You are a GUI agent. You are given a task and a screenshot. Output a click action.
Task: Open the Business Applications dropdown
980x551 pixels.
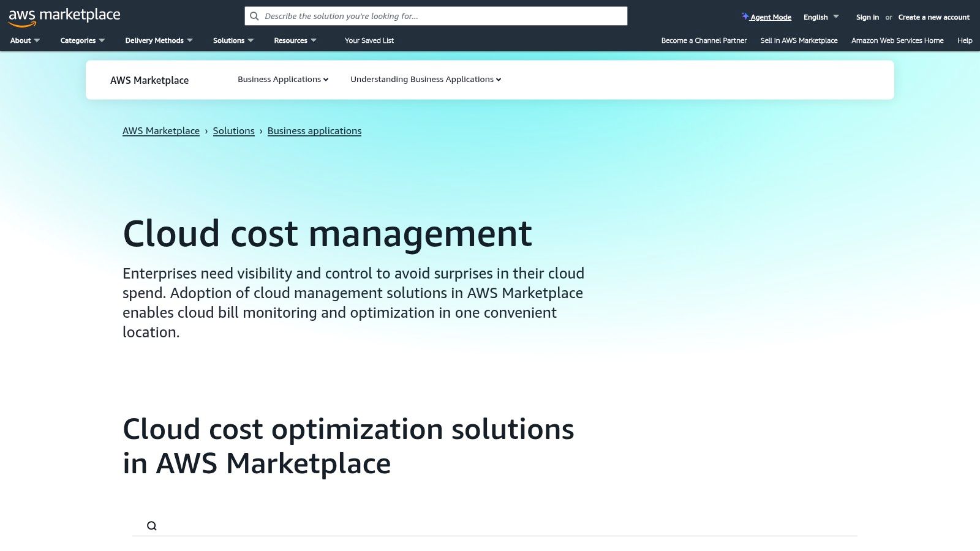pos(282,79)
